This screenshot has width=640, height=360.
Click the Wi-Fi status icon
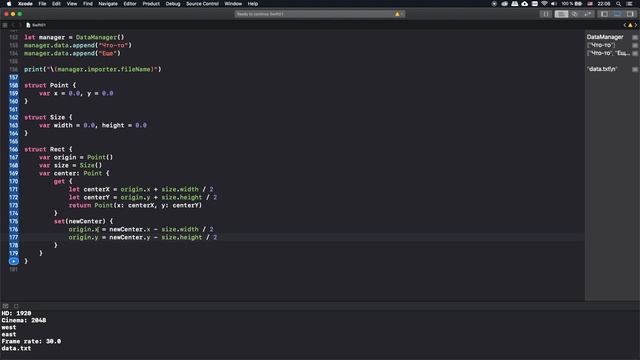544,4
